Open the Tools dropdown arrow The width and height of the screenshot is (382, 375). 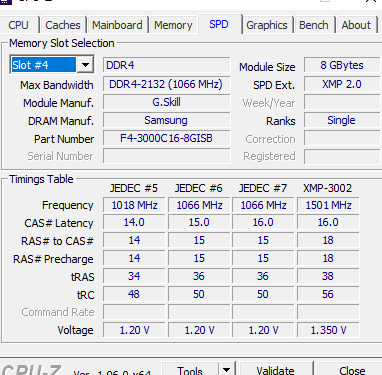point(227,369)
